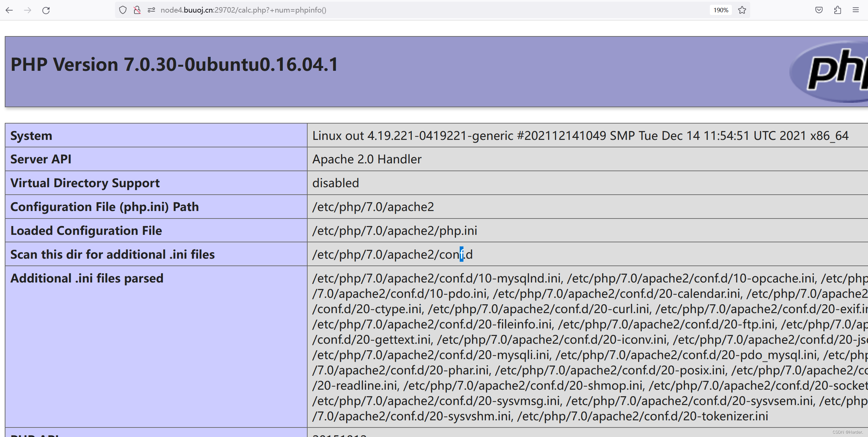Click the 20-curl.ini path text
The width and height of the screenshot is (868, 437).
pos(538,309)
